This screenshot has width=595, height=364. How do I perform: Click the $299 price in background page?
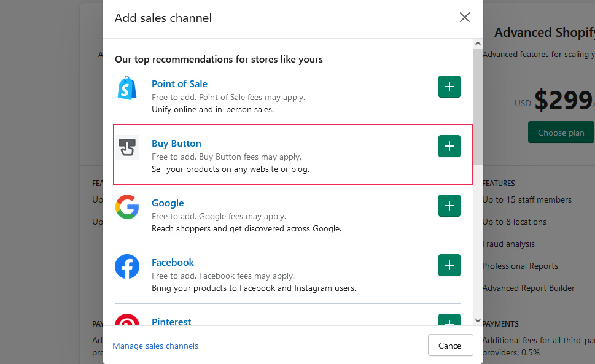[x=563, y=99]
